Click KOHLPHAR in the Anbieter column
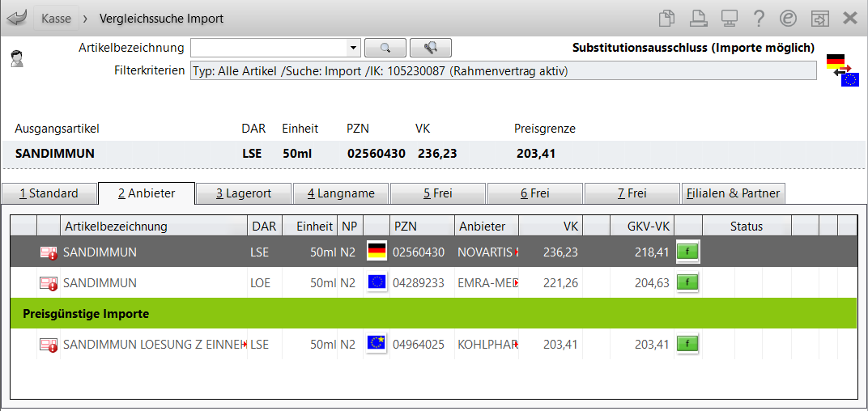 pyautogui.click(x=487, y=344)
